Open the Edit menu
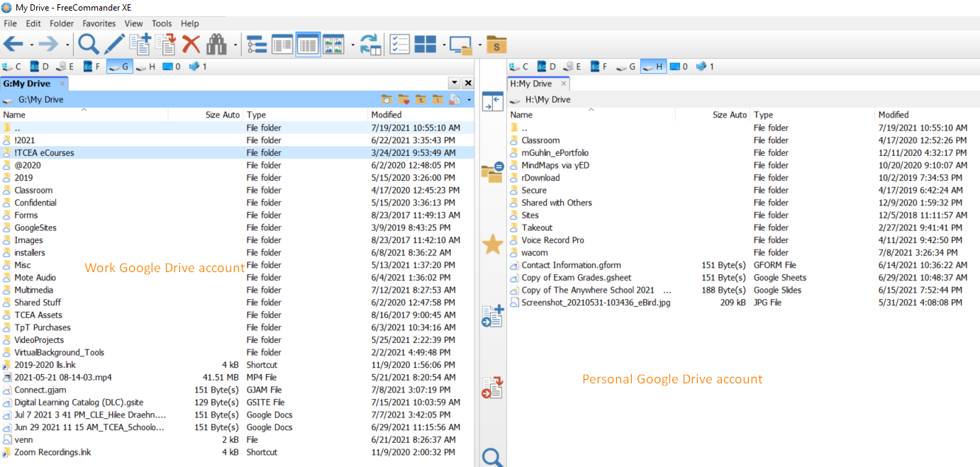This screenshot has height=467, width=980. (x=33, y=23)
